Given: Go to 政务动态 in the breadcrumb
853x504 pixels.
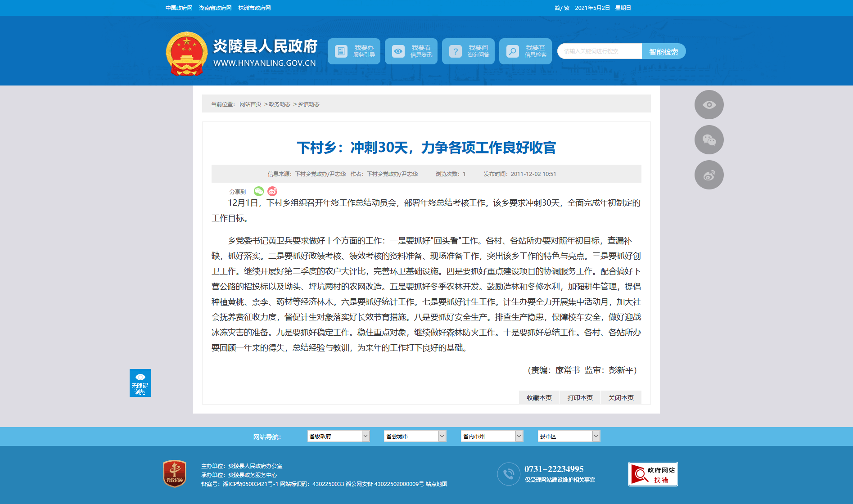Looking at the screenshot, I should [280, 104].
